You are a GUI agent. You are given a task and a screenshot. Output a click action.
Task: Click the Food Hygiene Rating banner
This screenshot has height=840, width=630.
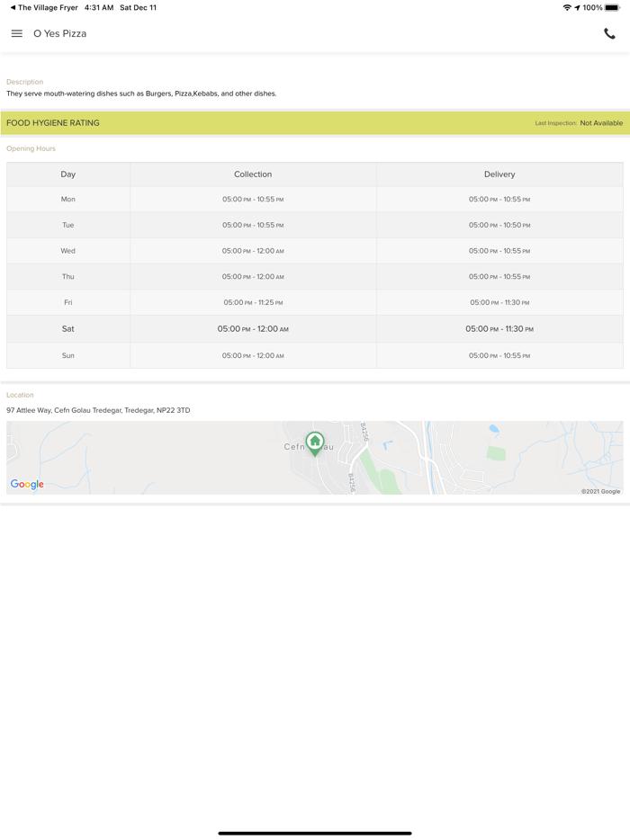(315, 122)
